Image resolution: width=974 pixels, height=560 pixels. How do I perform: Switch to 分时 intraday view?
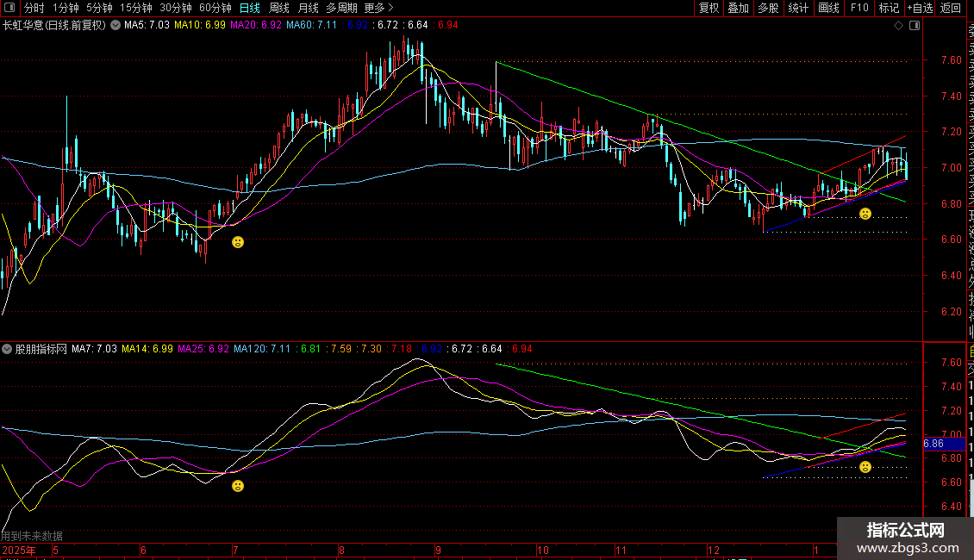point(34,8)
